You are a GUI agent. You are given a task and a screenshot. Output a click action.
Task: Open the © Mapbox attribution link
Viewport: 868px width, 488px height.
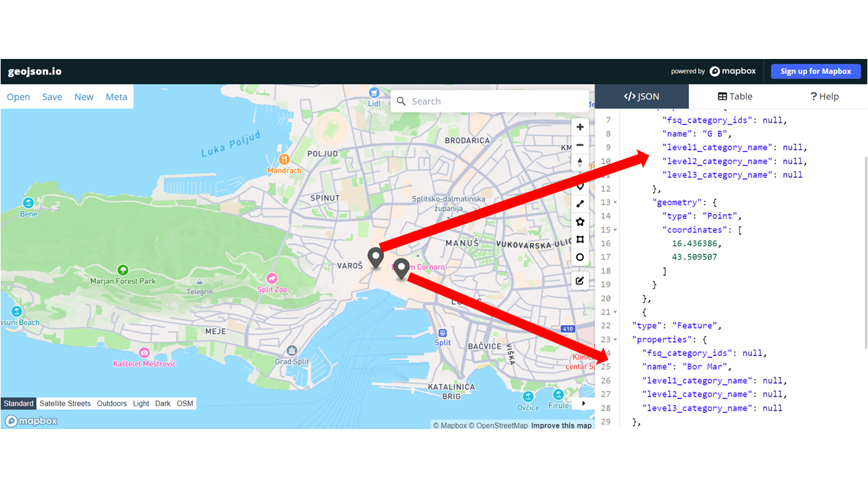click(x=450, y=426)
